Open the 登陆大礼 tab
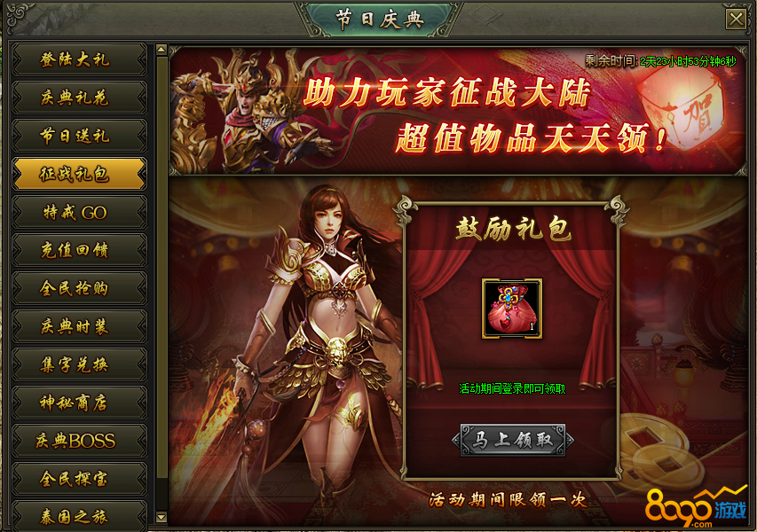 (79, 59)
